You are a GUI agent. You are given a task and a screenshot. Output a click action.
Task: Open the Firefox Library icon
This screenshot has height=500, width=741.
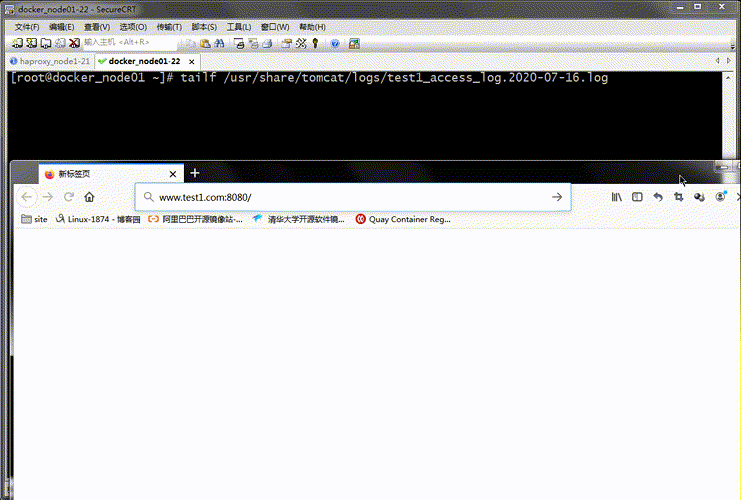click(x=617, y=197)
